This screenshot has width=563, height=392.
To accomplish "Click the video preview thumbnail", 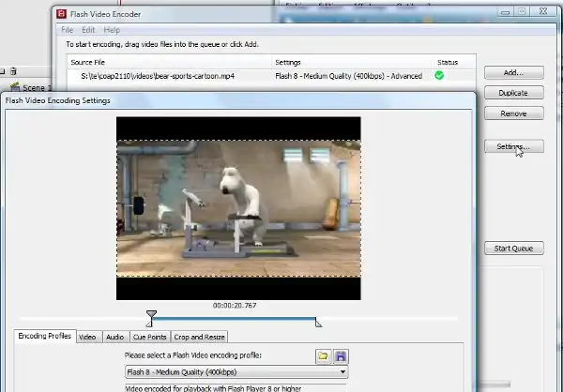I will (238, 208).
